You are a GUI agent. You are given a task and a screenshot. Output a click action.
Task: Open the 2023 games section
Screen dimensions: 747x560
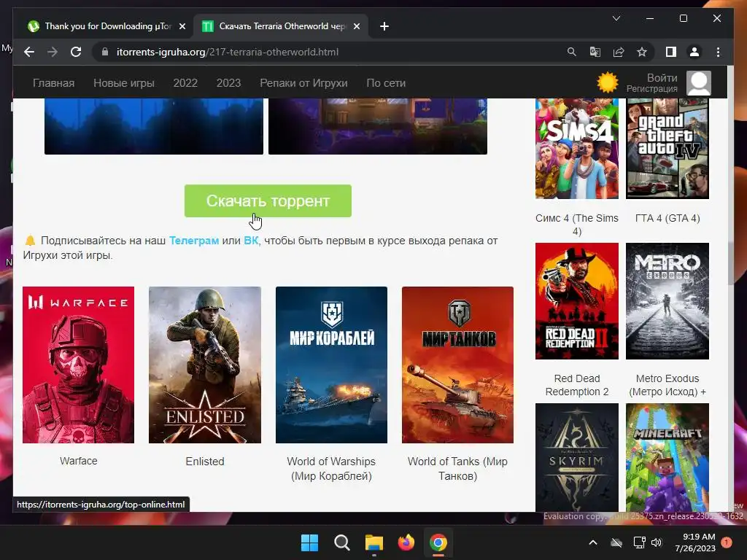click(x=228, y=83)
